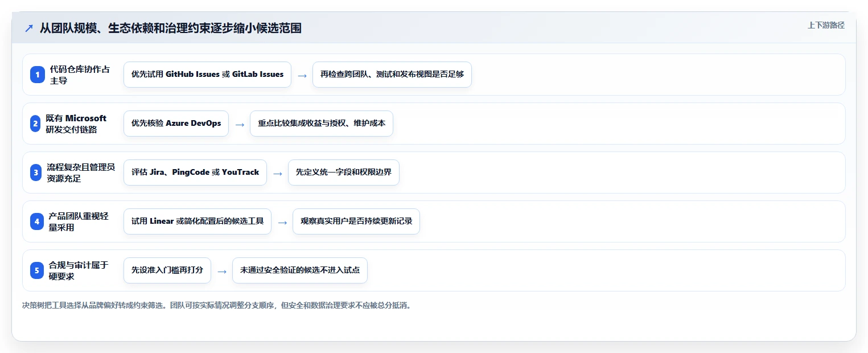Select the 重点比较集成收益与授权、维护成本 box

322,124
